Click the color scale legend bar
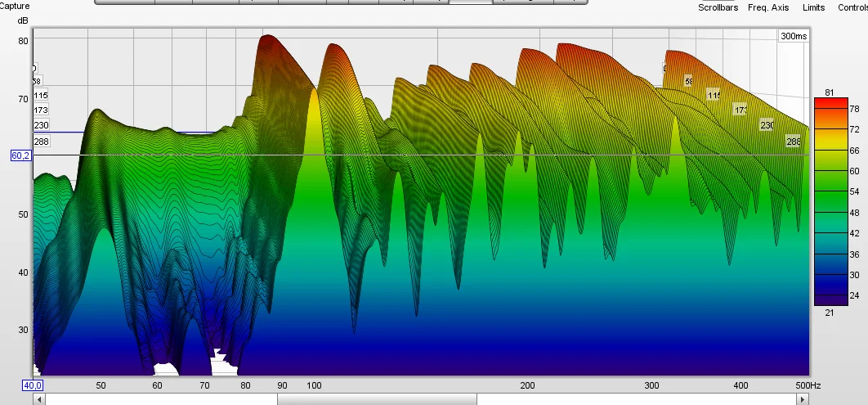868x405 pixels. click(x=830, y=201)
